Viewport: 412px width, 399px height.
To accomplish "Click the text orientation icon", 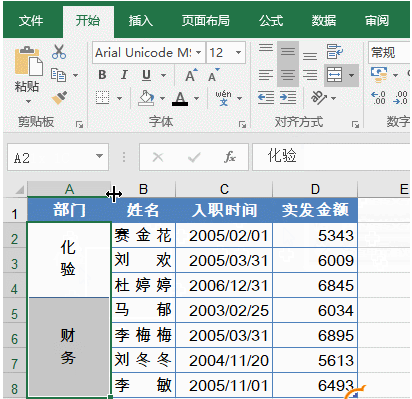I will 319,97.
